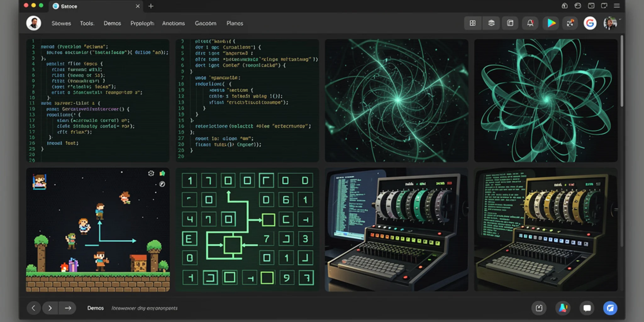Open the Prpplop'n menu
This screenshot has width=644, height=322.
tap(142, 23)
